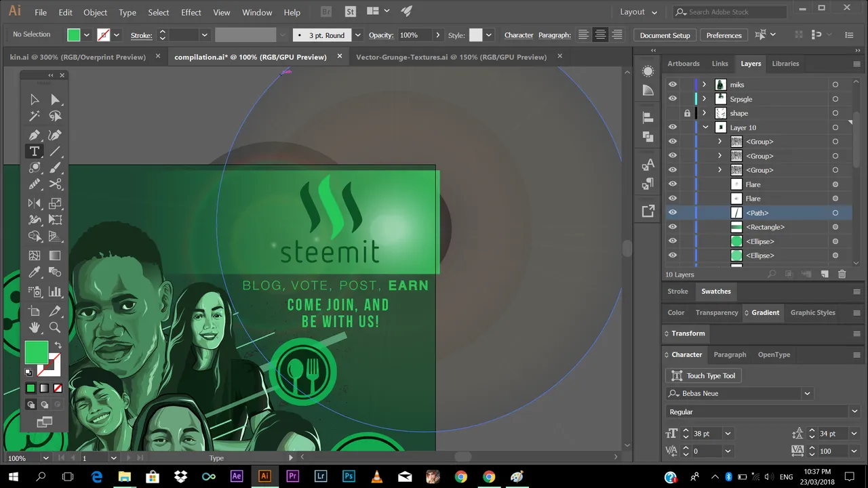Choose the Lasso tool

click(x=55, y=117)
